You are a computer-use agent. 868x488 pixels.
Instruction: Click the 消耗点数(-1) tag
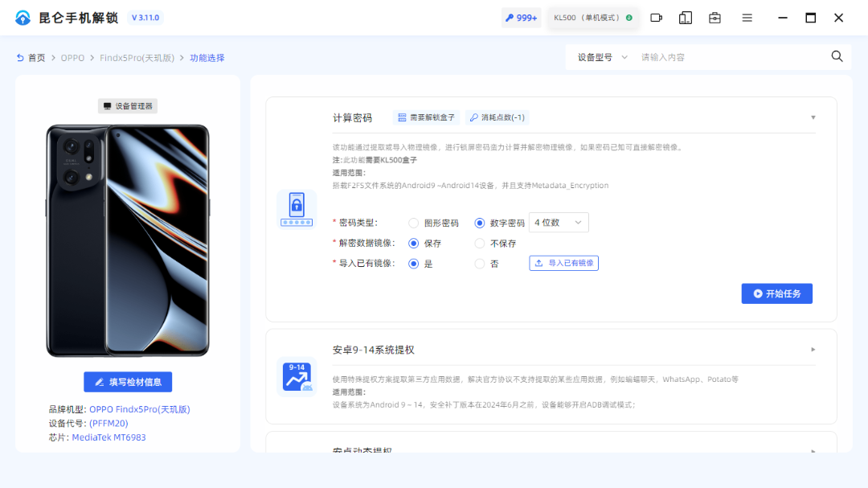[497, 117]
